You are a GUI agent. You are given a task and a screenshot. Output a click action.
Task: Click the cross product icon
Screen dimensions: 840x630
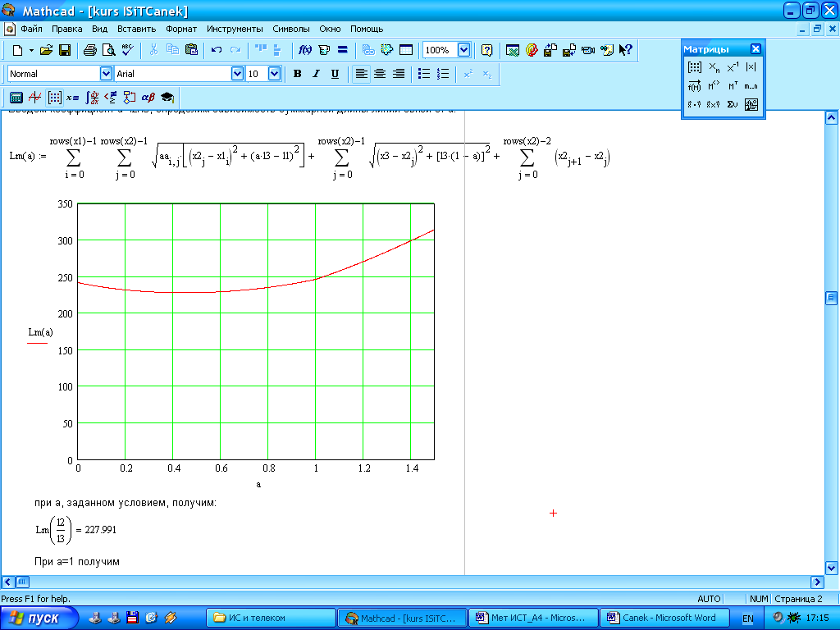point(714,104)
